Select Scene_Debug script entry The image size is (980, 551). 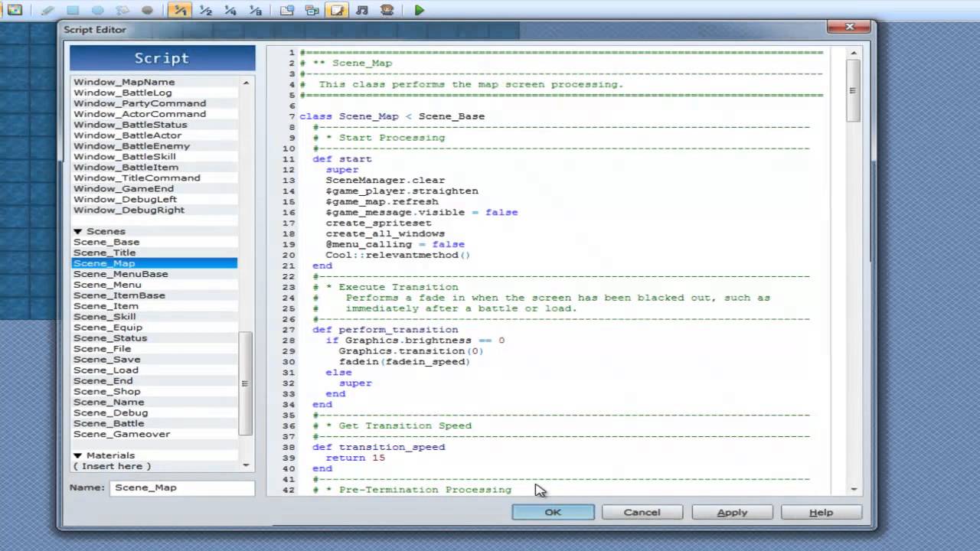pos(155,413)
